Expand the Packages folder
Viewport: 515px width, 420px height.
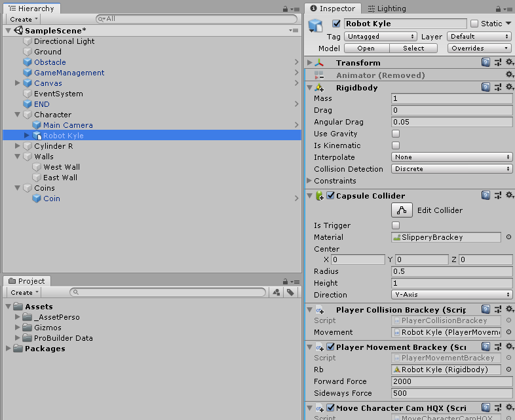tap(9, 349)
